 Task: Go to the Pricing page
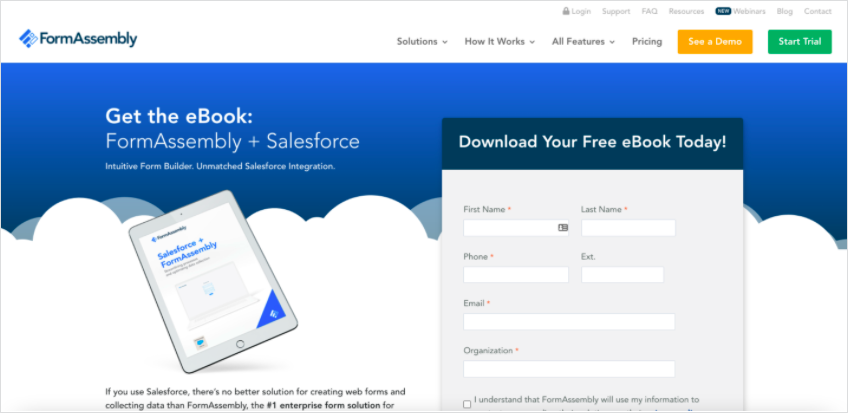click(x=647, y=42)
